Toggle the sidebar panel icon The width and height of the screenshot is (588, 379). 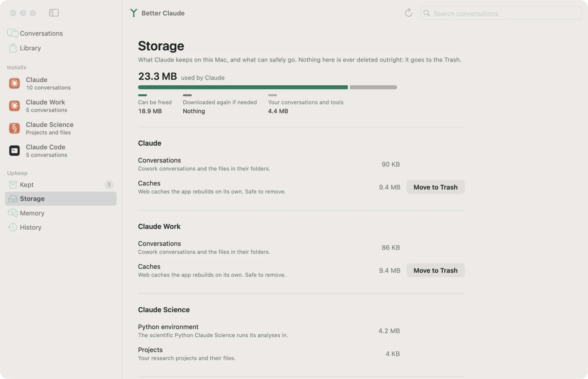54,13
